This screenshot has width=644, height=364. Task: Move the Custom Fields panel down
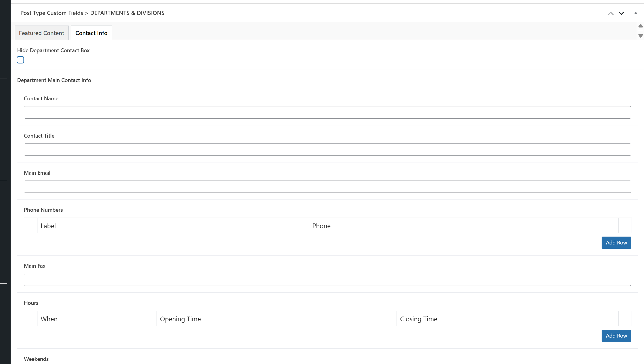[x=621, y=13]
